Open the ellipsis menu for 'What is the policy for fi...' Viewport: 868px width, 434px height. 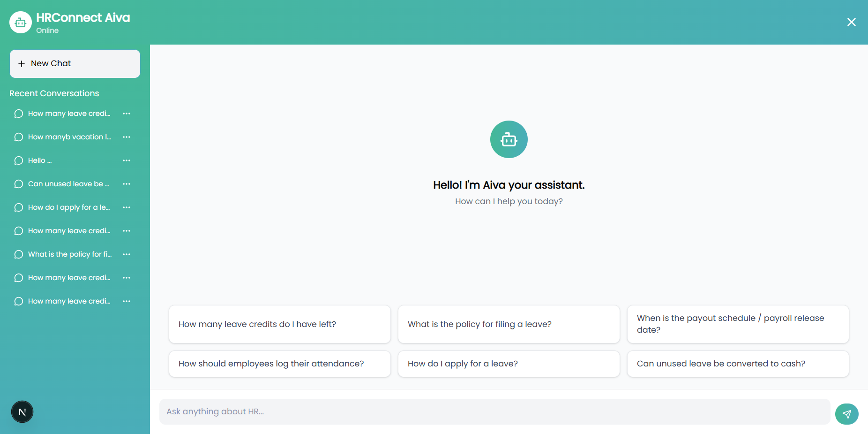pyautogui.click(x=127, y=254)
